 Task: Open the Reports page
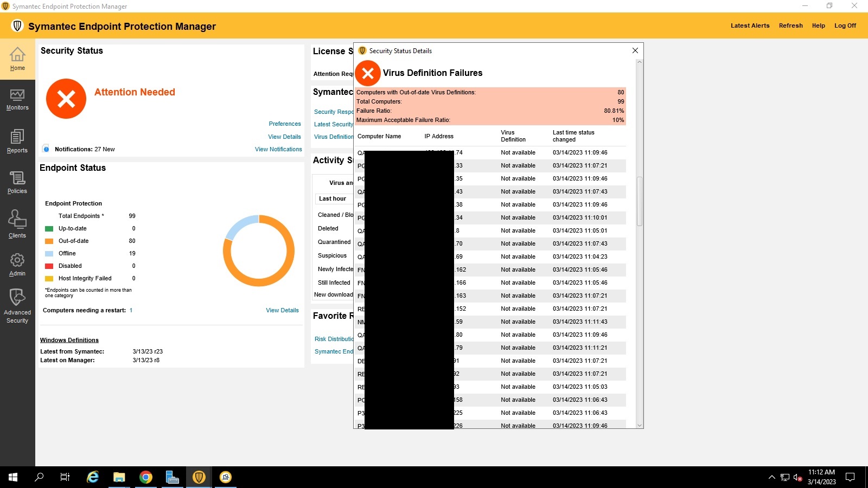17,142
